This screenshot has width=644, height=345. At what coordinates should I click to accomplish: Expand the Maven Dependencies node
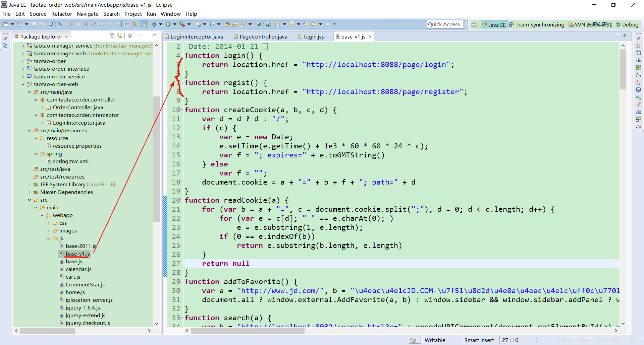click(x=29, y=192)
